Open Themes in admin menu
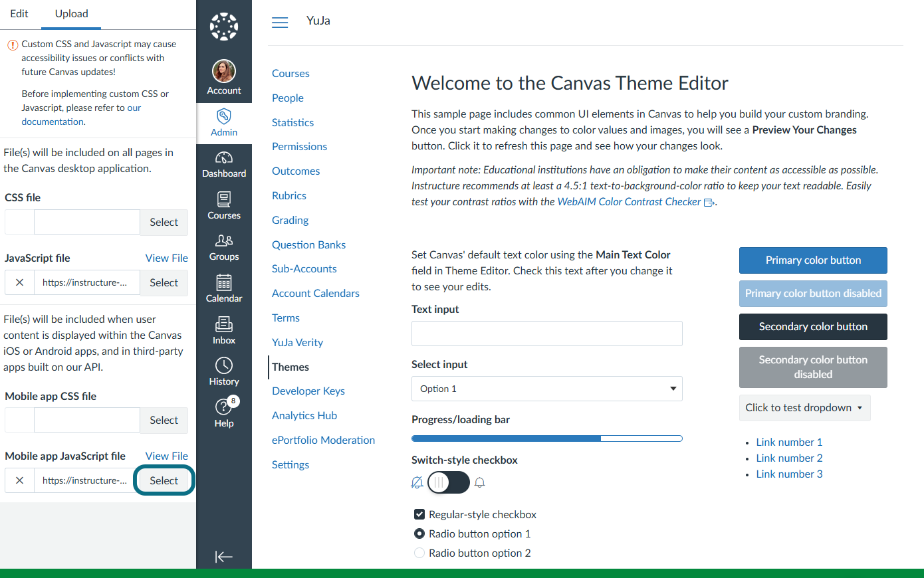Screen dimensions: 924x578 pyautogui.click(x=290, y=367)
